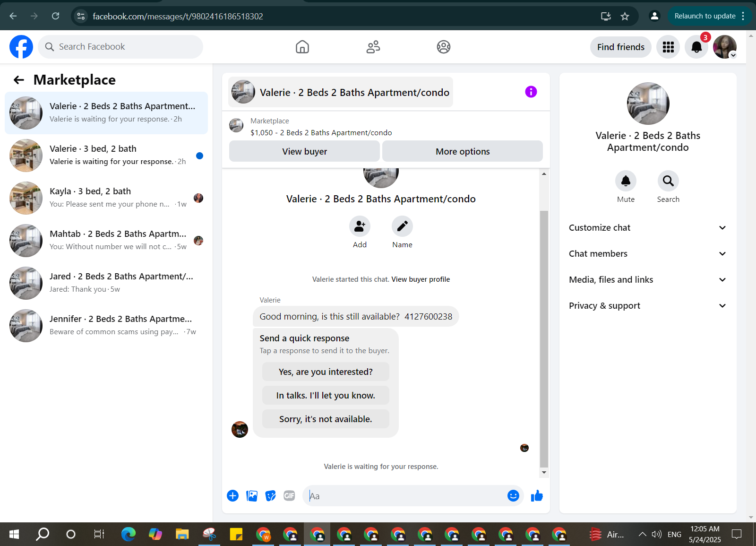The width and height of the screenshot is (756, 546).
Task: Expand the Privacy & support section
Action: [x=648, y=306]
